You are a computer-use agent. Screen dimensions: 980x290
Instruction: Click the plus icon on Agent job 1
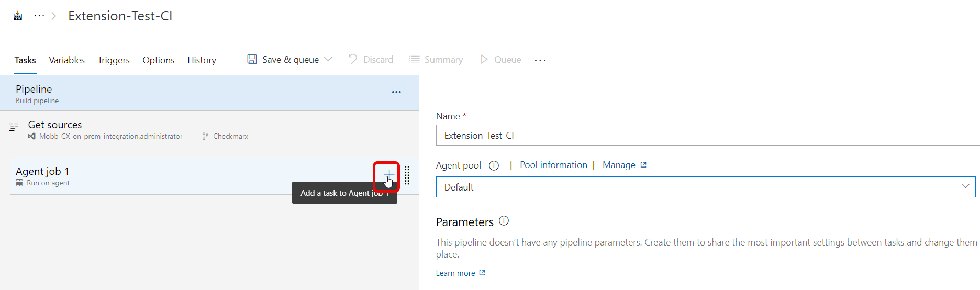point(388,175)
